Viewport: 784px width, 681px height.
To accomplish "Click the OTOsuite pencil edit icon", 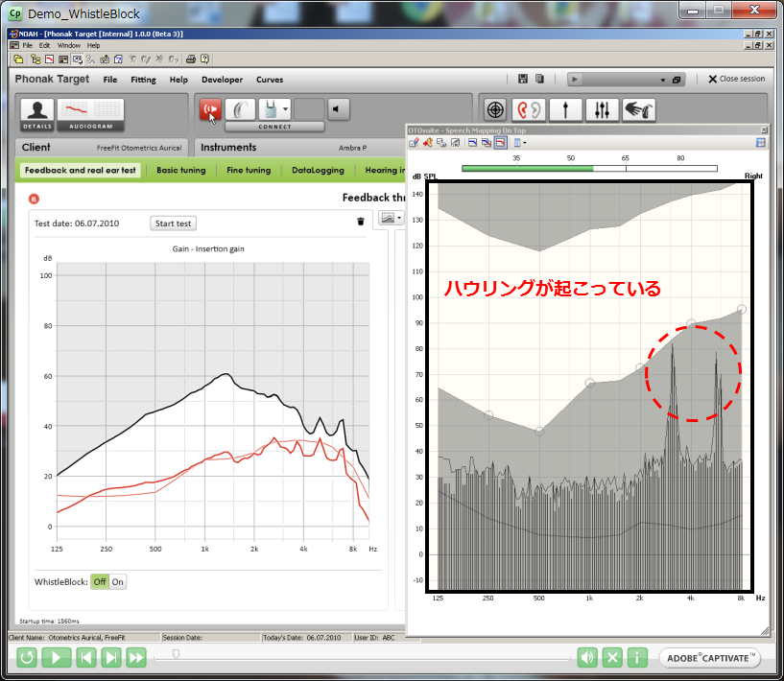I will [x=414, y=143].
